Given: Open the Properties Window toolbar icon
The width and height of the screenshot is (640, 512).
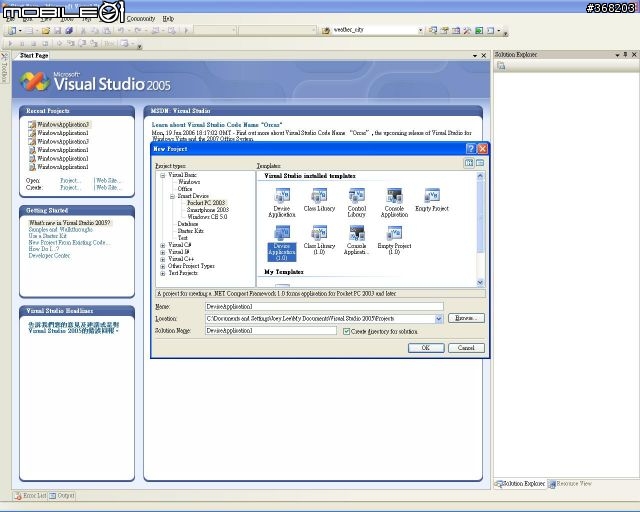Looking at the screenshot, I should 444,30.
